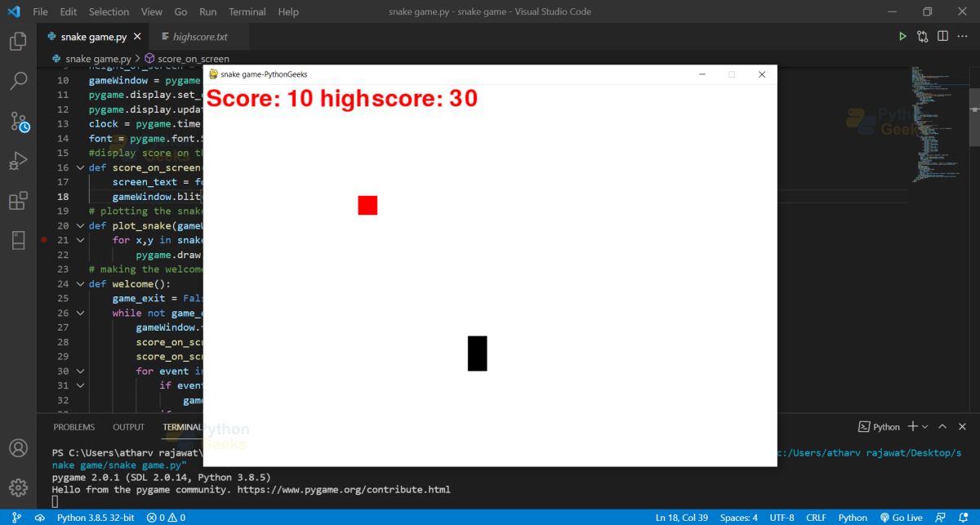Screen dimensions: 980x525
Task: Open the terminal launch profile dropdown arrow
Action: click(x=925, y=426)
